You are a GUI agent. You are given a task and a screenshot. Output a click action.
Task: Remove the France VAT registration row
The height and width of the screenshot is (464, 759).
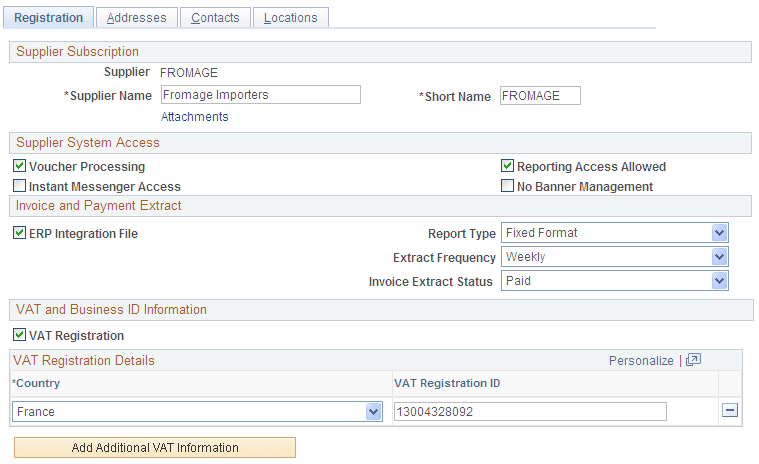point(729,411)
